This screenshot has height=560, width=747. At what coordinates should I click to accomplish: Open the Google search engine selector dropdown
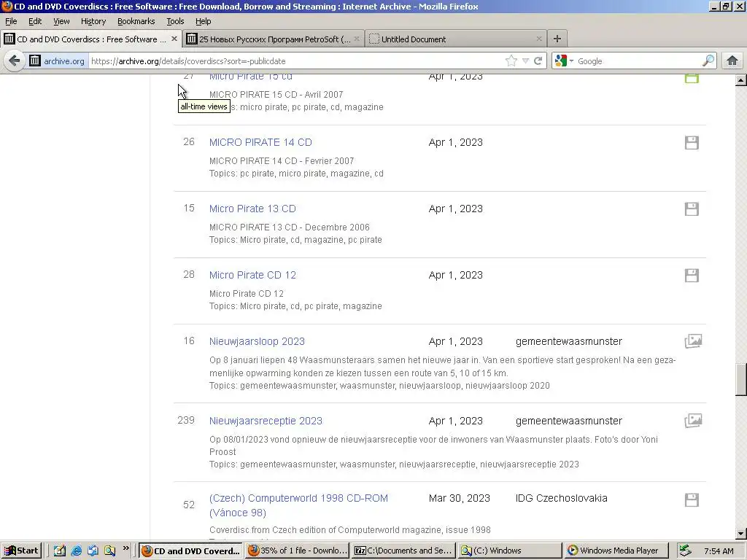point(565,61)
